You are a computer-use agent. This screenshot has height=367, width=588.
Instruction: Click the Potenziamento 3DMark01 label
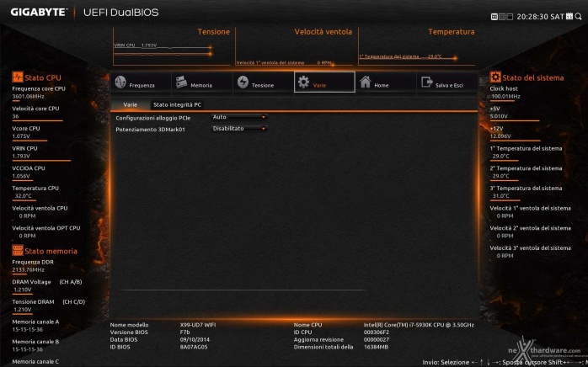(151, 130)
